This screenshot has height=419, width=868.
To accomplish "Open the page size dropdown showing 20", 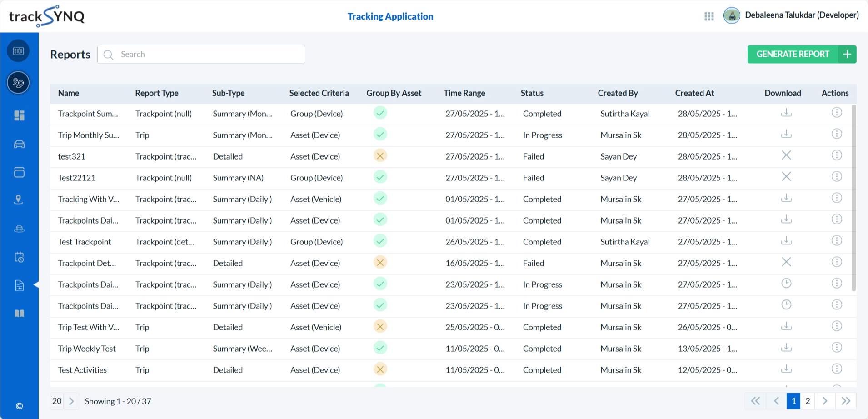I will point(57,401).
